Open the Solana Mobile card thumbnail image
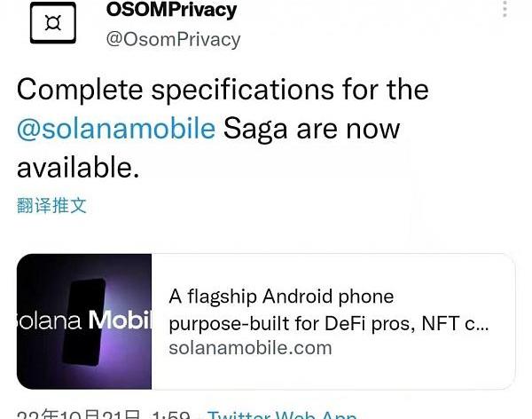Image resolution: width=532 pixels, height=419 pixels. (x=84, y=320)
